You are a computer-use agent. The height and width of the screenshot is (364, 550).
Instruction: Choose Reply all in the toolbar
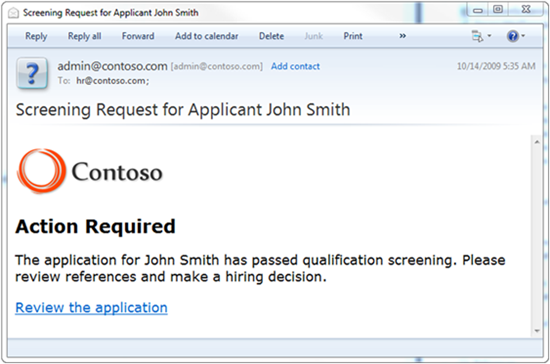pos(85,36)
